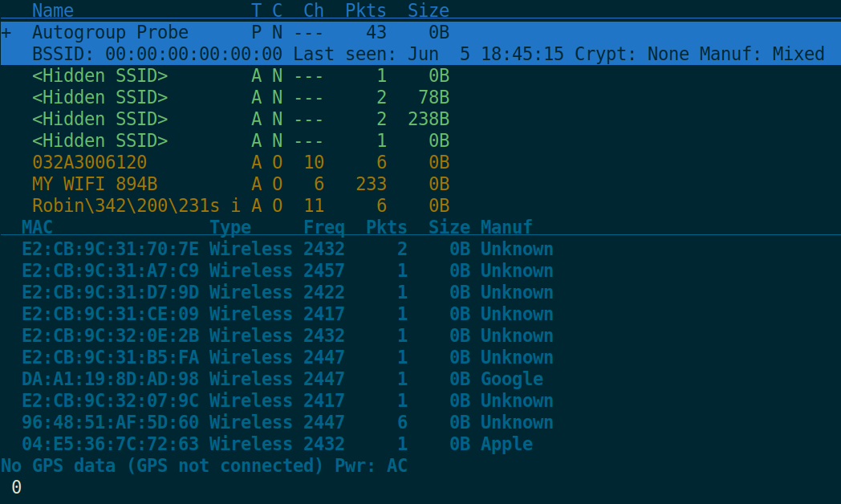Image resolution: width=841 pixels, height=504 pixels.
Task: Click the Size column header
Action: (428, 10)
